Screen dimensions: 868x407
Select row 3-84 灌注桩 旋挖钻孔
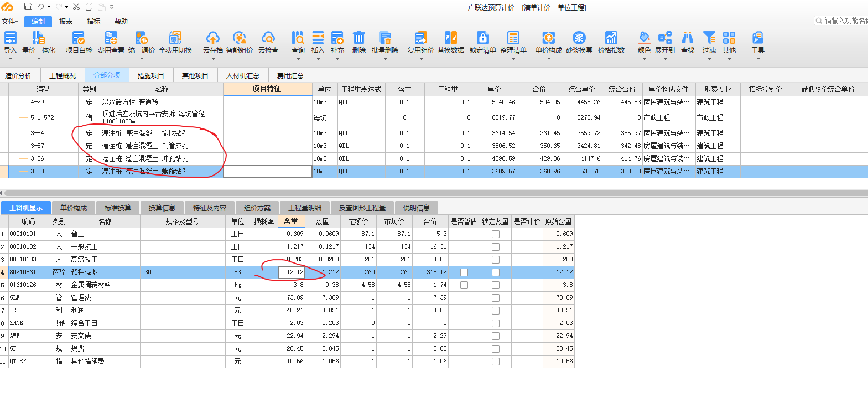pyautogui.click(x=434, y=133)
